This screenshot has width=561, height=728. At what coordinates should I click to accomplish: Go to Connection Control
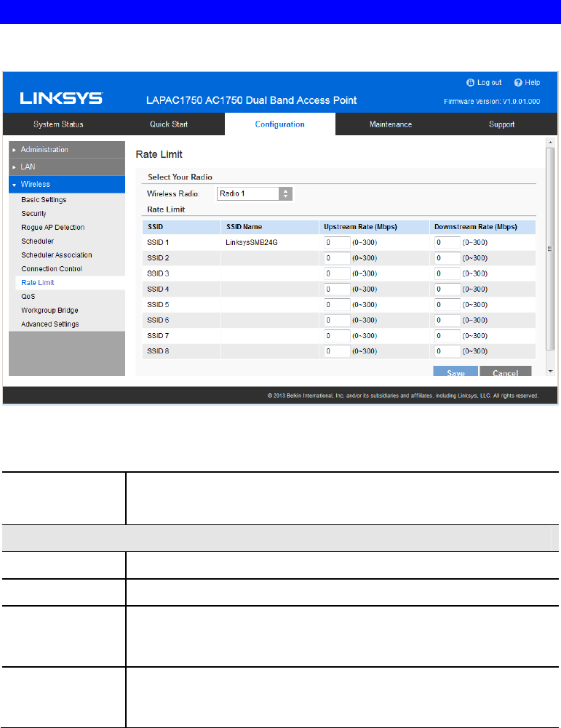[x=52, y=269]
